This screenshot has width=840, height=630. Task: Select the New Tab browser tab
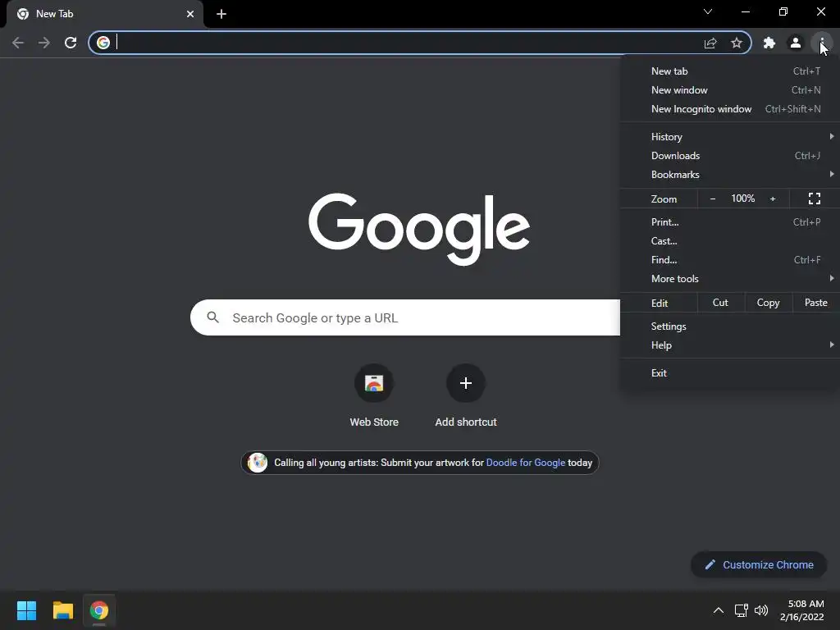pos(104,14)
